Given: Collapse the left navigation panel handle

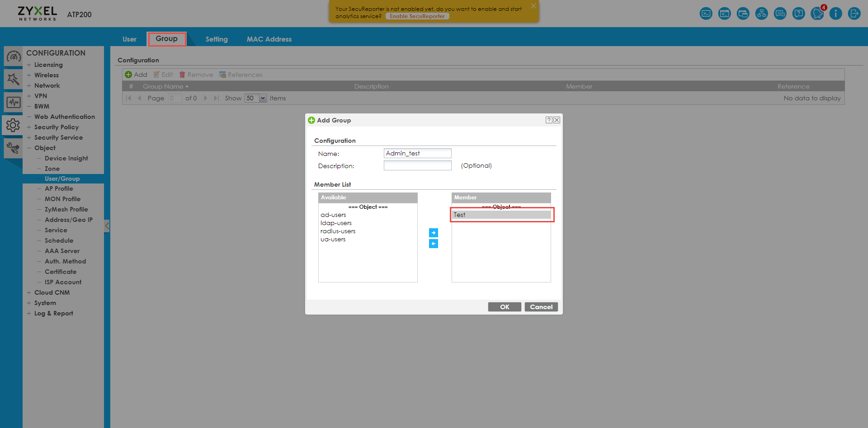Looking at the screenshot, I should point(107,226).
